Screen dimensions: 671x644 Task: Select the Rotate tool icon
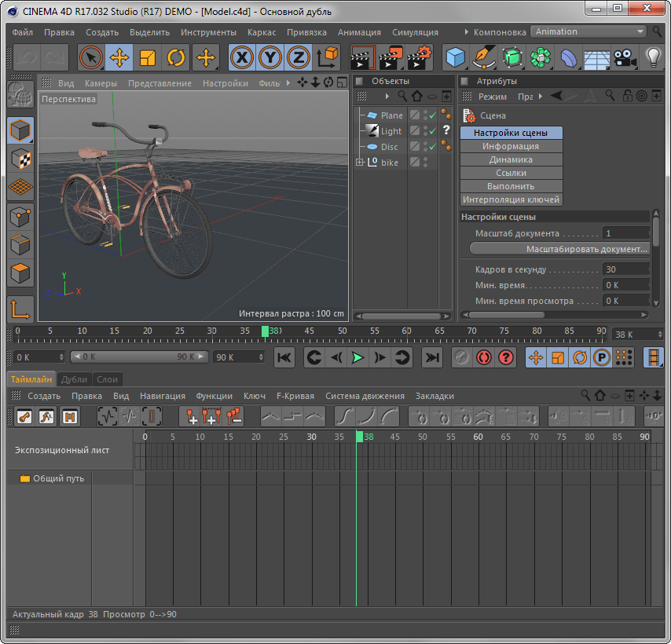tap(175, 57)
